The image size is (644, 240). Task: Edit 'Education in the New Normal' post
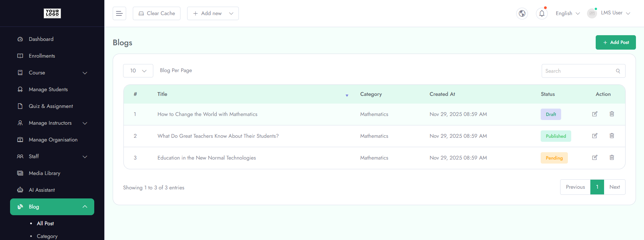point(595,158)
